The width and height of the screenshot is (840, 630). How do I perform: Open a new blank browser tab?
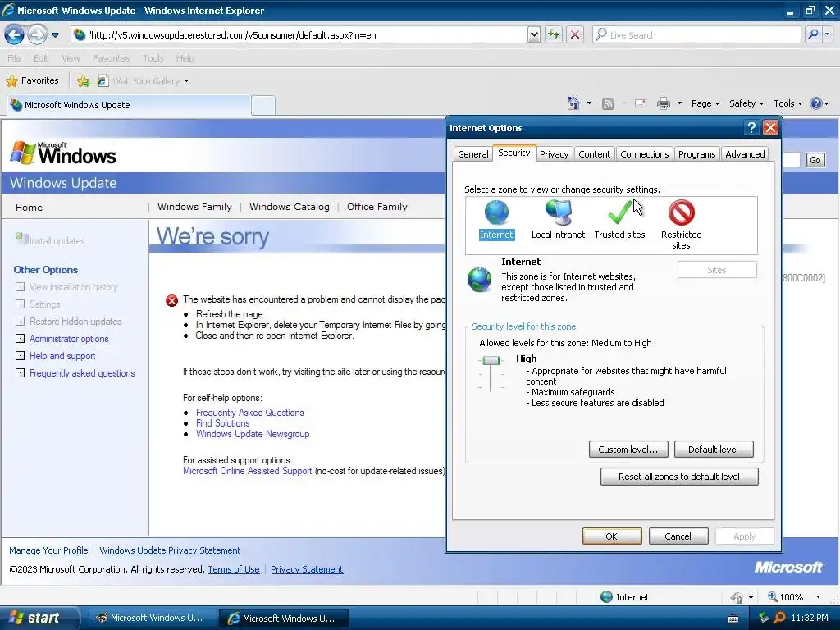[263, 106]
